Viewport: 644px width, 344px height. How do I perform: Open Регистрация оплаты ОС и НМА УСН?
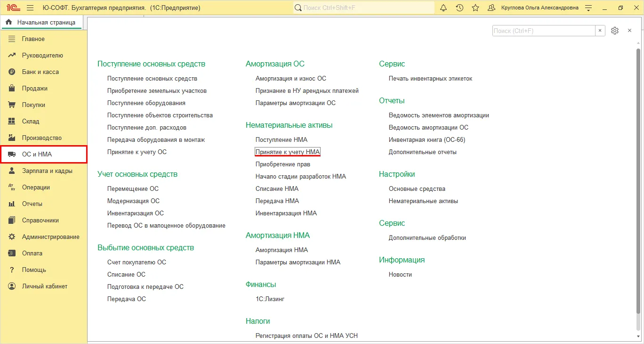click(307, 336)
